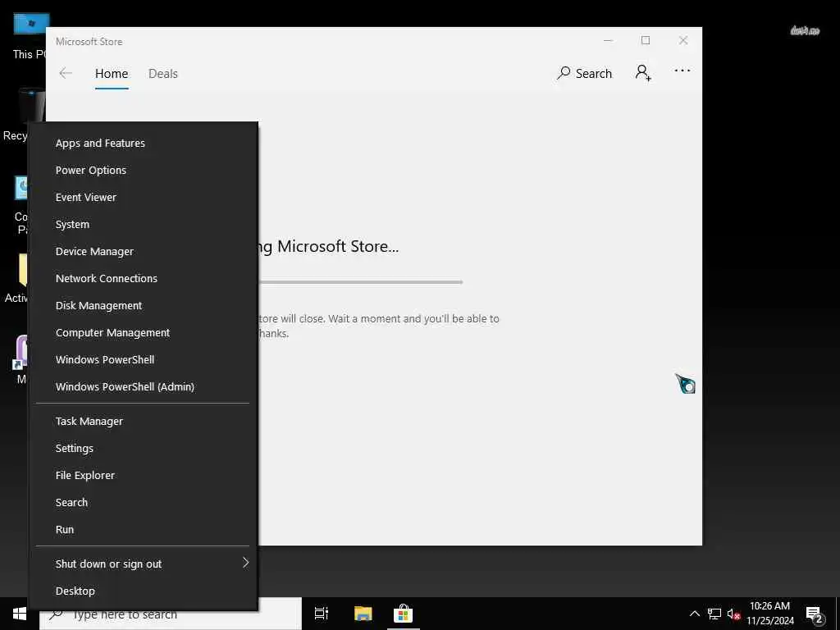Click the Windows Start button

pos(20,614)
